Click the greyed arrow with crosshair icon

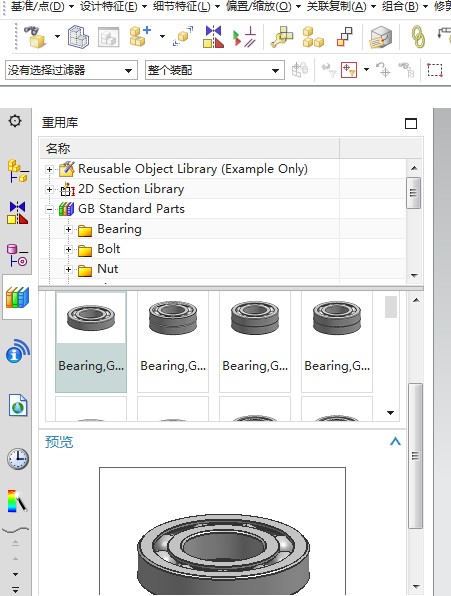[x=383, y=70]
